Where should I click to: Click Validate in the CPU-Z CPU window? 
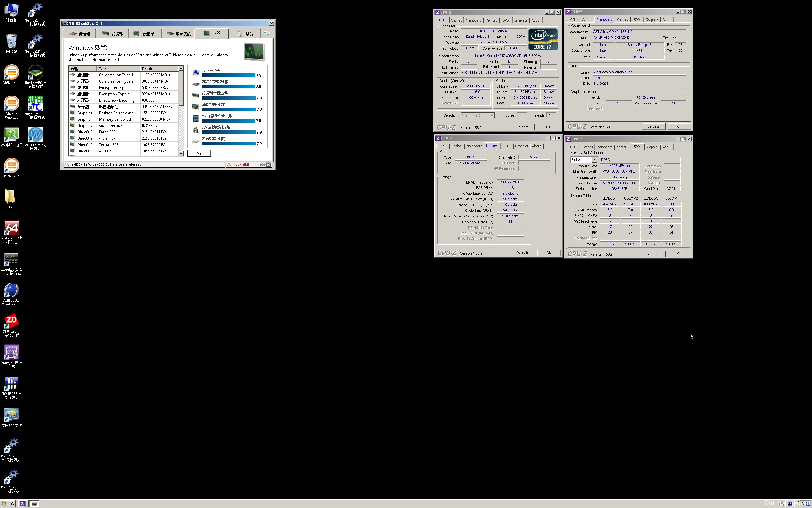522,127
